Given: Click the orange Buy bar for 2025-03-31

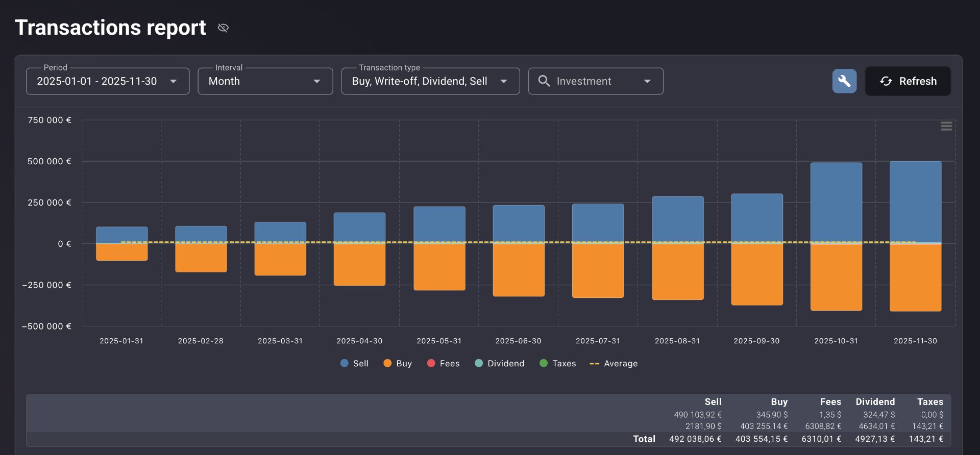Looking at the screenshot, I should tap(280, 260).
